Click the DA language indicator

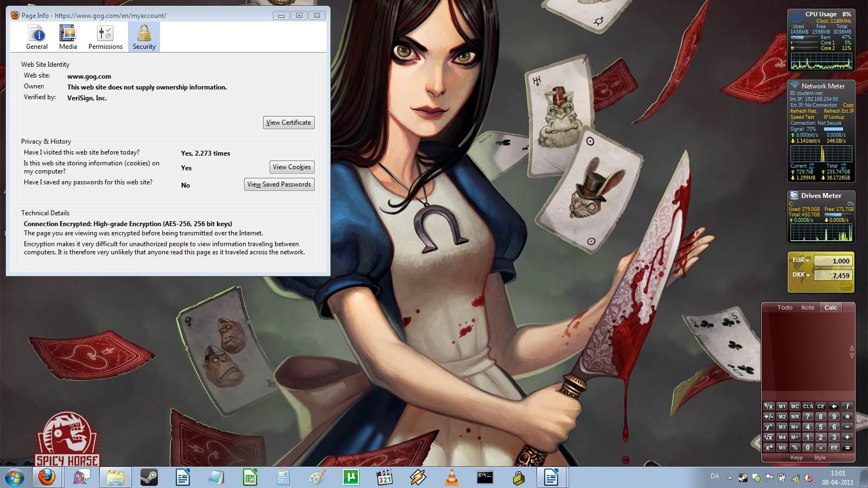(x=715, y=476)
